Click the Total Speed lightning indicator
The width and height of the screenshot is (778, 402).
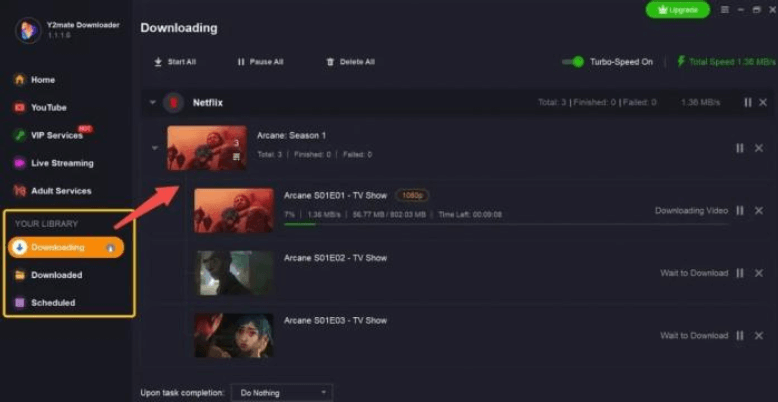coord(726,62)
